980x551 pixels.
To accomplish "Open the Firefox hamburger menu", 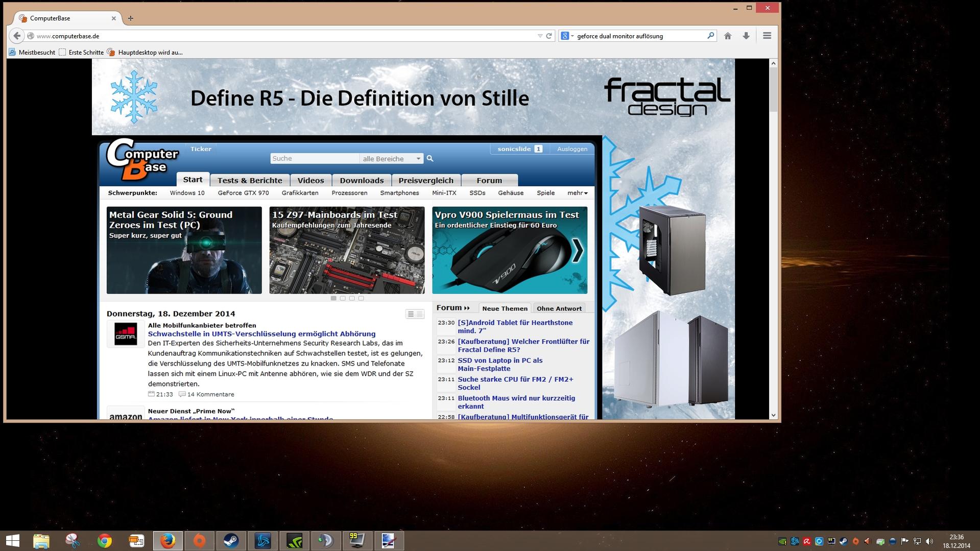I will pyautogui.click(x=767, y=36).
